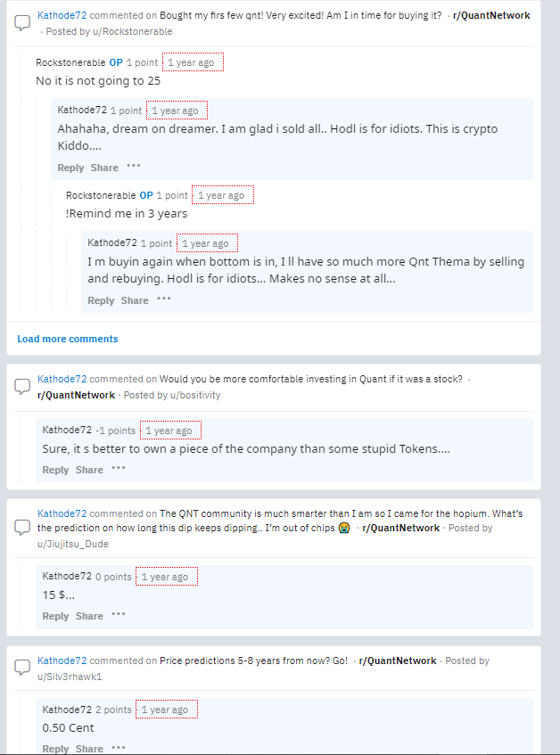Open 'Would you be more comfortable investing' post title
The height and width of the screenshot is (755, 560).
(310, 379)
